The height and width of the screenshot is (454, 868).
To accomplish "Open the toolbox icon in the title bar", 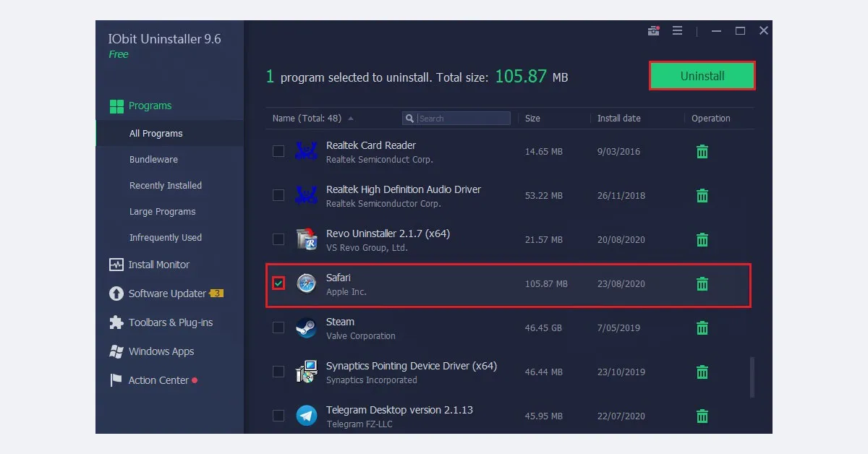I will click(653, 30).
